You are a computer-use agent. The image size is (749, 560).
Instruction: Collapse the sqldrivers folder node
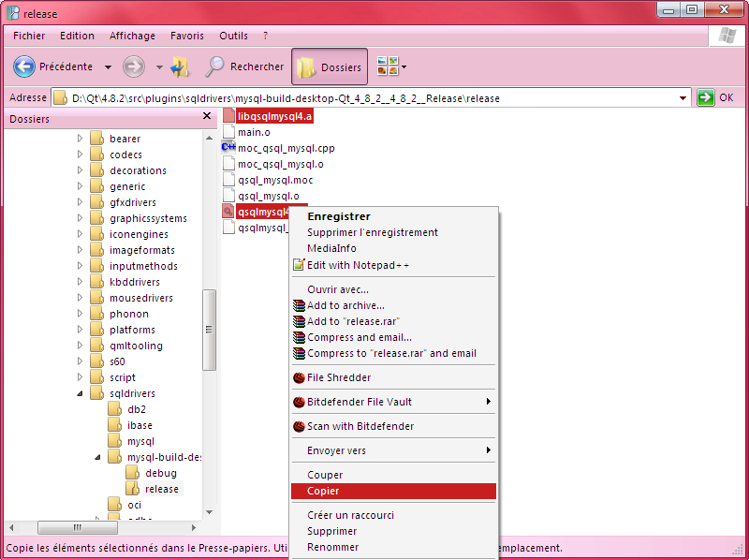point(80,393)
